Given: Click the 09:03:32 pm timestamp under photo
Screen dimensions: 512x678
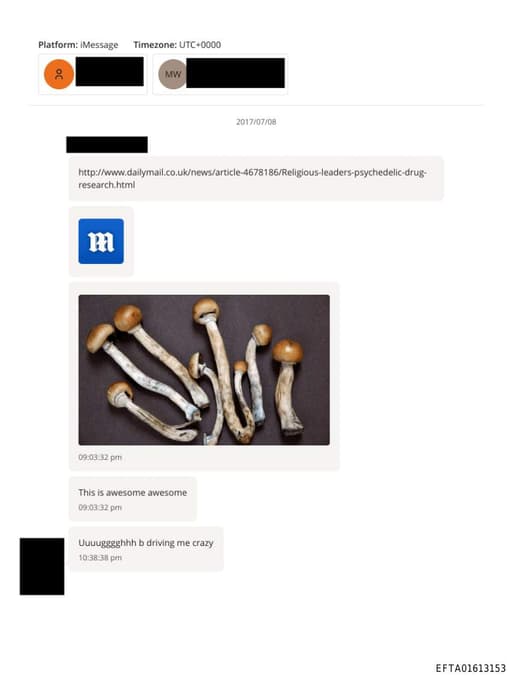Looking at the screenshot, I should pos(100,457).
